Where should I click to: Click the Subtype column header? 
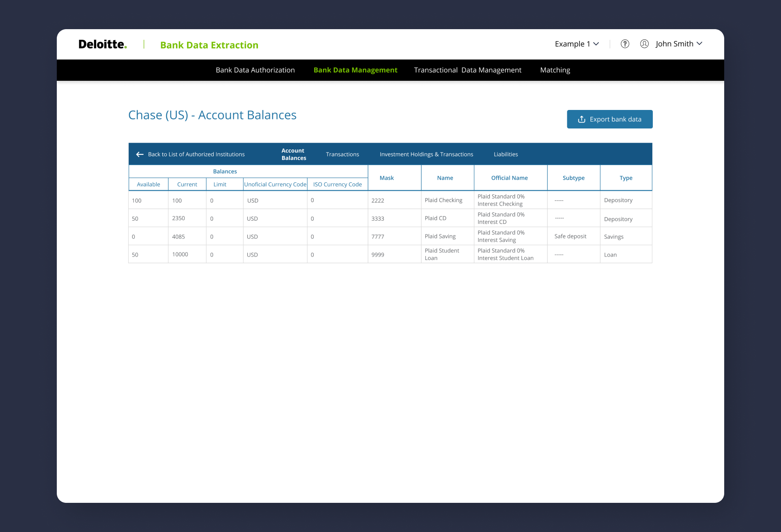574,178
